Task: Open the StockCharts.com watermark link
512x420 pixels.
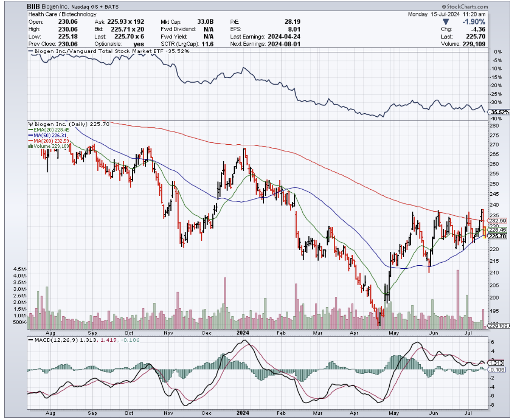Action: [x=467, y=7]
